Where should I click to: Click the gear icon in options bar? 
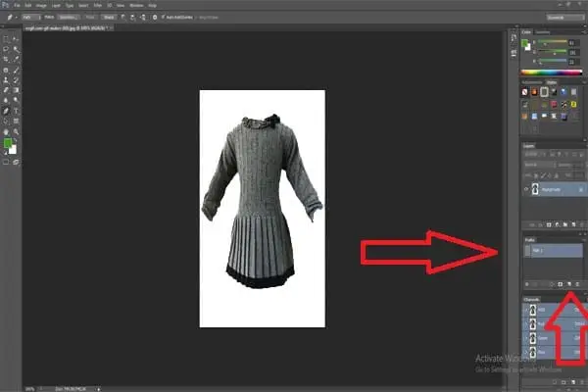tap(155, 18)
